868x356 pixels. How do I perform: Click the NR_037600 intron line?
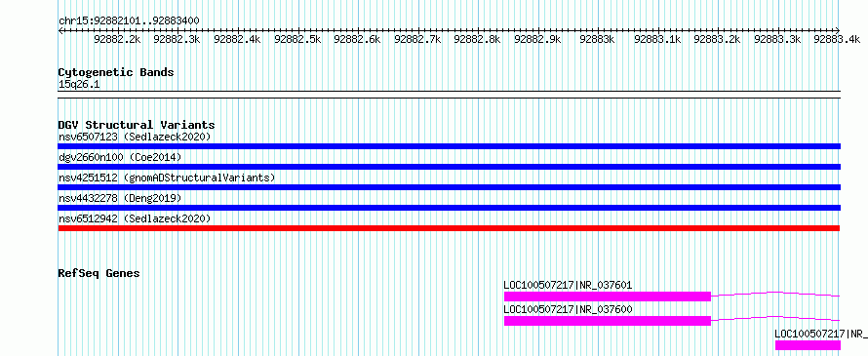tap(775, 317)
